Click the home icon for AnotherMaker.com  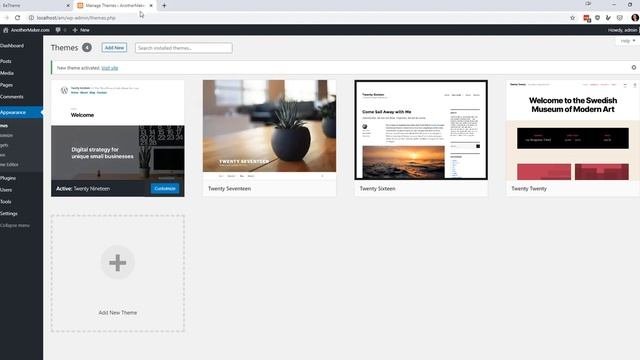tap(5, 30)
